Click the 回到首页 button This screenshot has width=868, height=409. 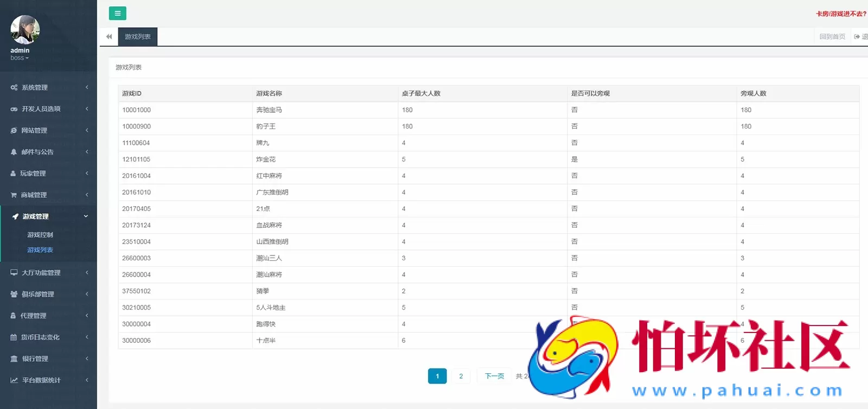point(832,37)
